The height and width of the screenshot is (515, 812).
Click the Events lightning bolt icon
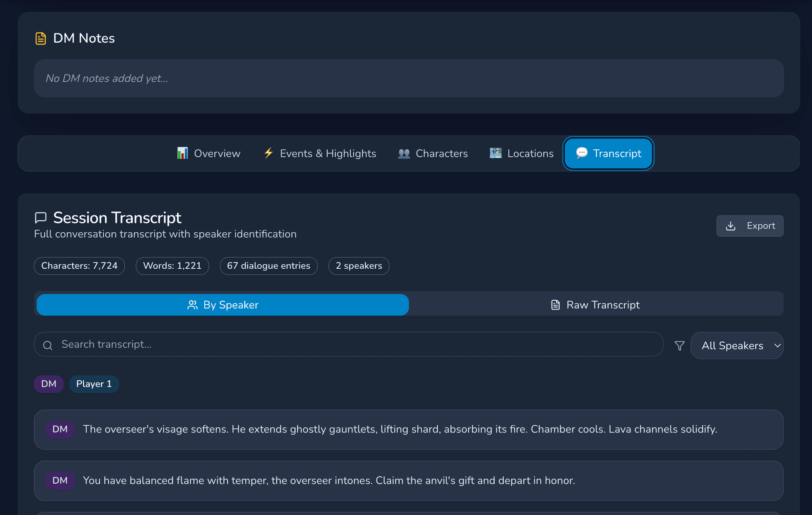coord(269,153)
